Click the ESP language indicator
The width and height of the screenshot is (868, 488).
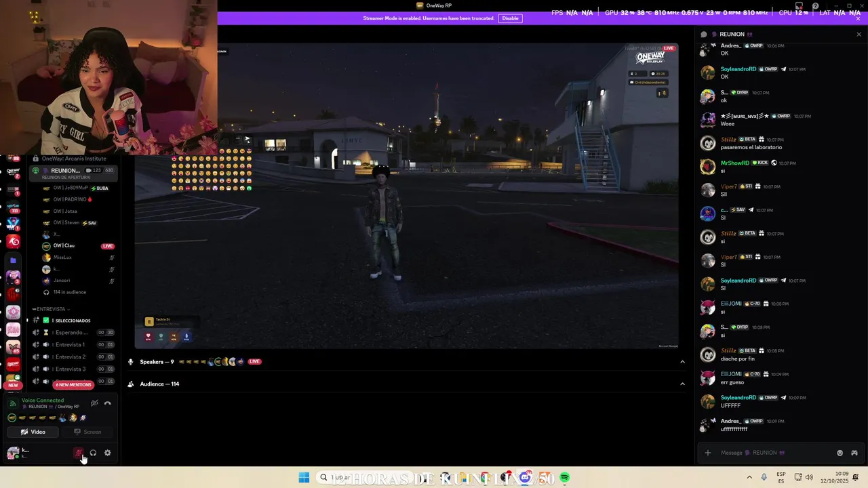pos(781,477)
